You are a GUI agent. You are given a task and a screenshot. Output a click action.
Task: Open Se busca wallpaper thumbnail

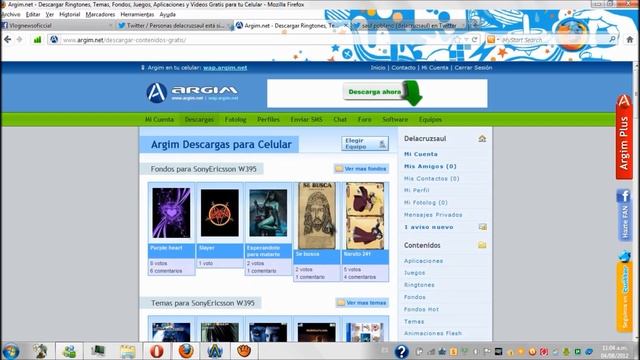click(x=316, y=216)
